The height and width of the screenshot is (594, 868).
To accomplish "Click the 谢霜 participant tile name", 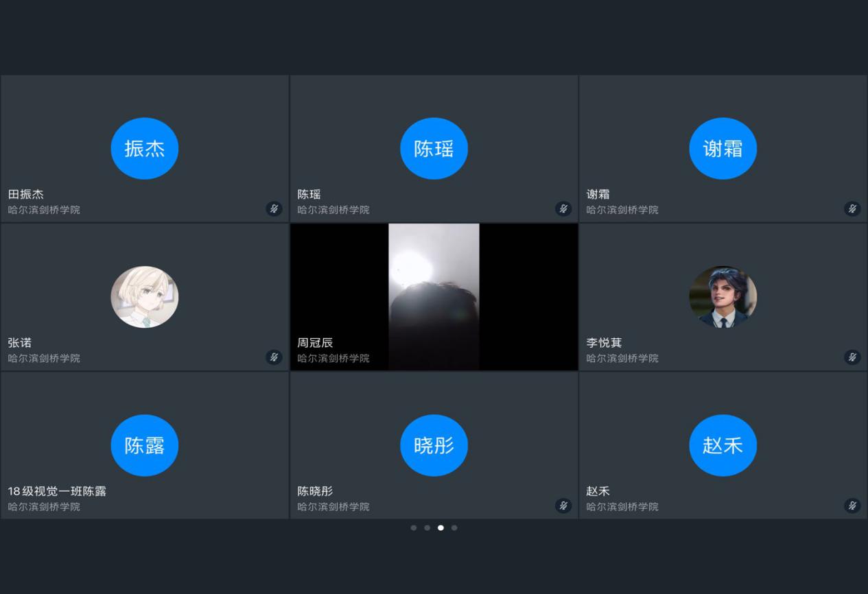I will [x=598, y=194].
